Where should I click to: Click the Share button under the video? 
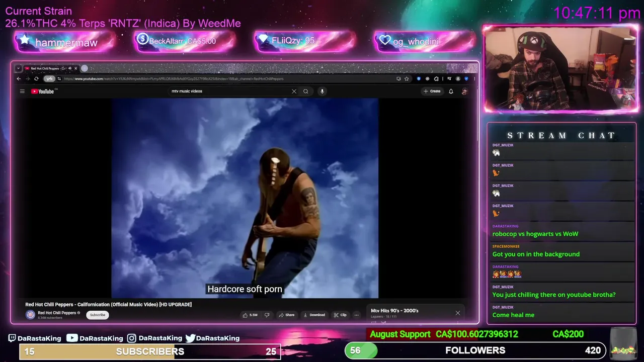(287, 315)
